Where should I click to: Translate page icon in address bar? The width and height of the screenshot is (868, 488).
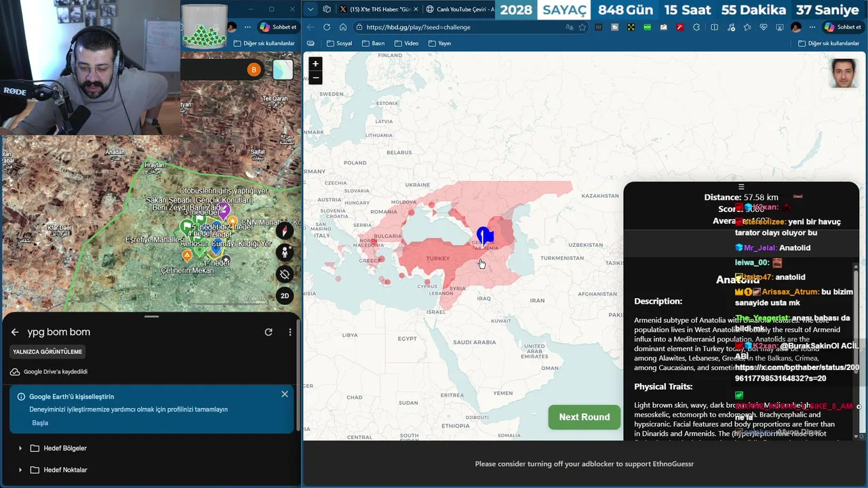click(x=569, y=27)
